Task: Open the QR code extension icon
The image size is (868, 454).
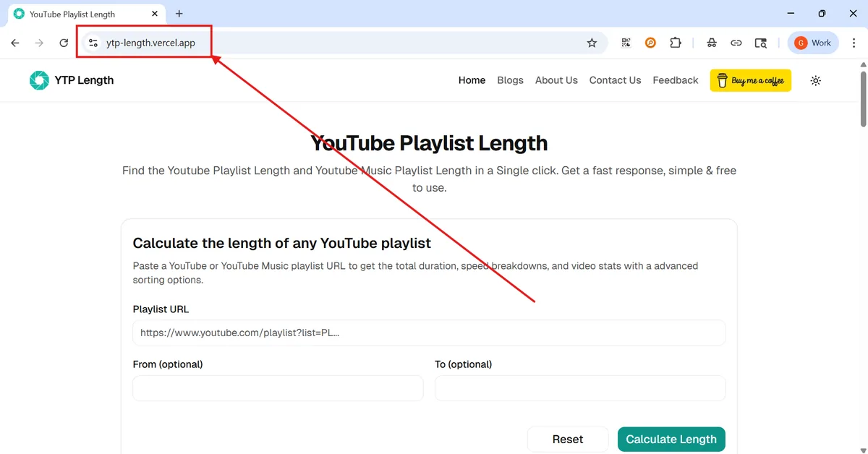Action: tap(626, 43)
